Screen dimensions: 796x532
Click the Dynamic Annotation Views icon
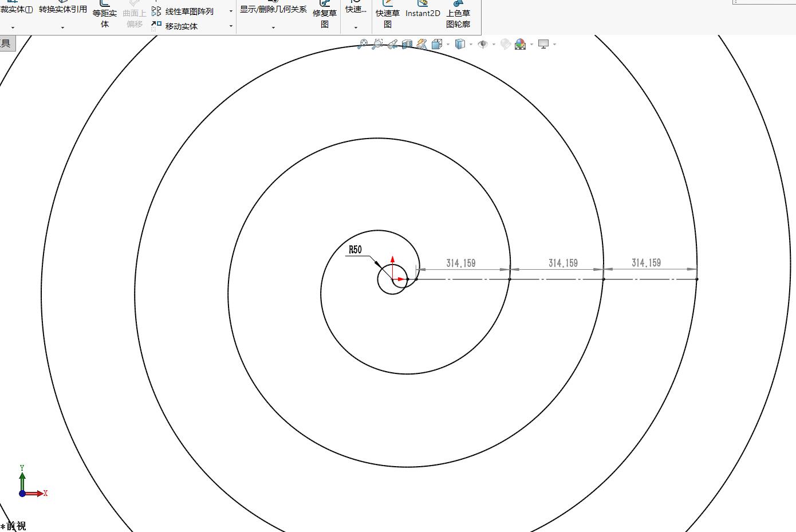tap(422, 44)
